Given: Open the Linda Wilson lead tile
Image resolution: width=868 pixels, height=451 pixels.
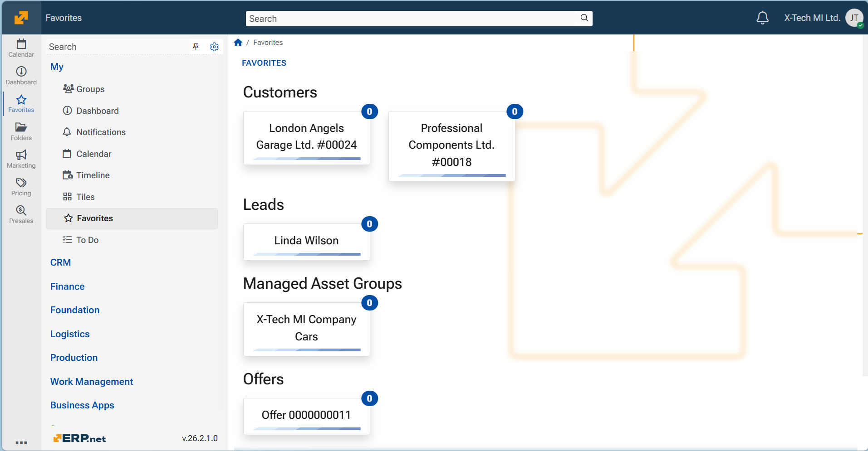Looking at the screenshot, I should pyautogui.click(x=306, y=241).
